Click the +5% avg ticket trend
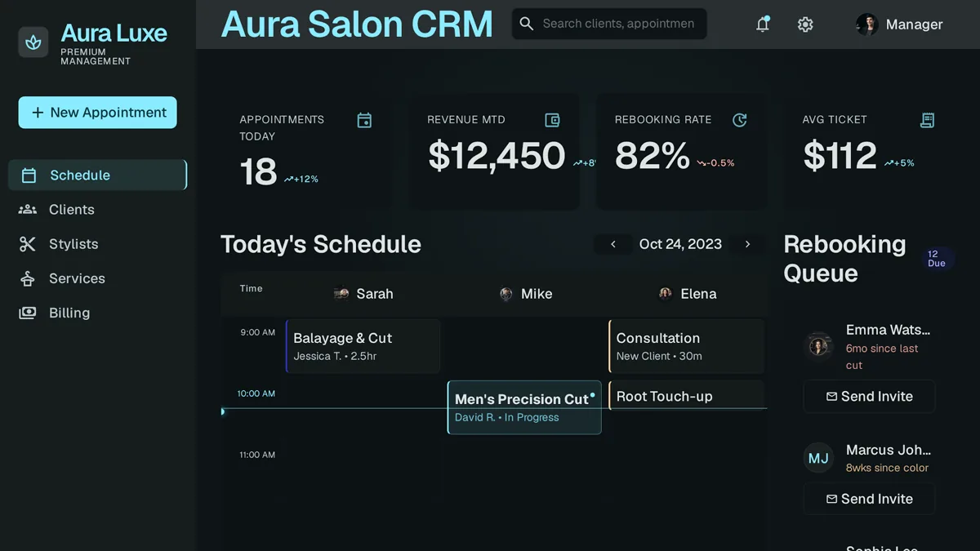 899,163
